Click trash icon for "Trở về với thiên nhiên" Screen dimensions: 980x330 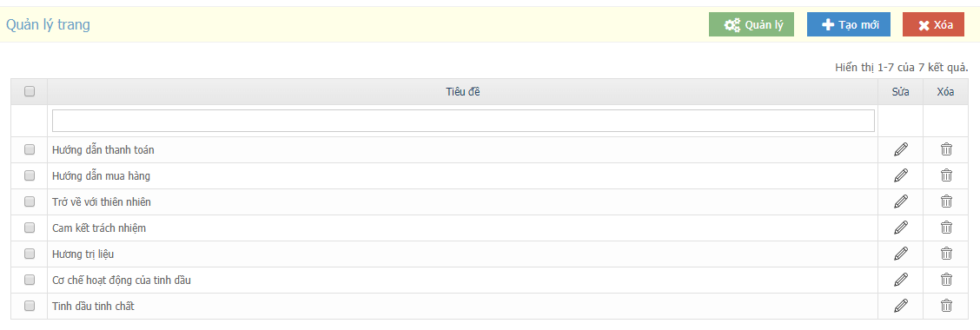[x=946, y=201]
